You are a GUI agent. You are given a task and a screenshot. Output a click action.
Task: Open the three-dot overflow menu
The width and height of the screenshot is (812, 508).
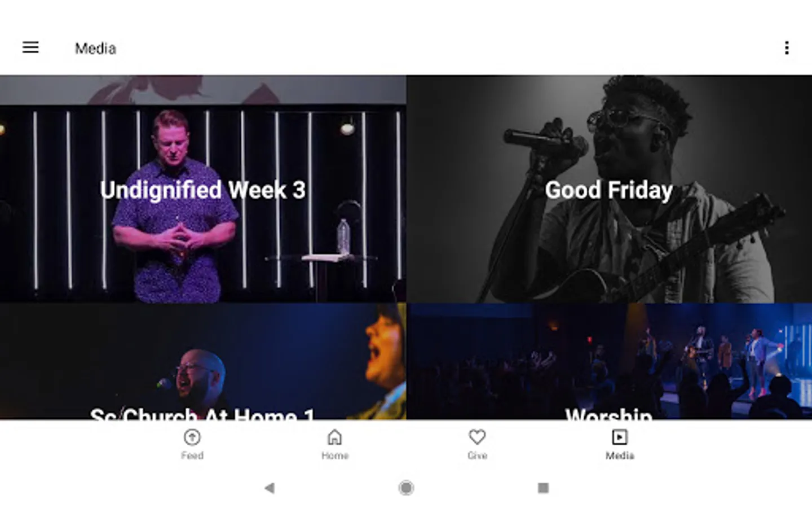tap(787, 48)
